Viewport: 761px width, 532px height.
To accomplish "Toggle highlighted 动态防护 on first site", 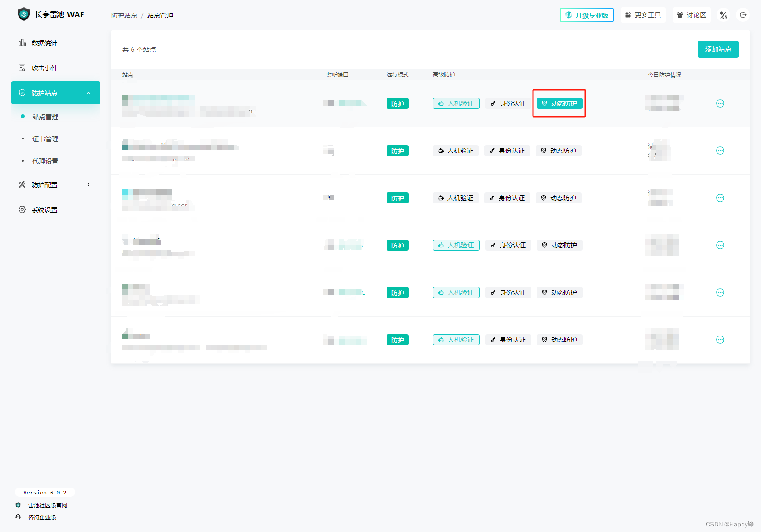I will [559, 103].
